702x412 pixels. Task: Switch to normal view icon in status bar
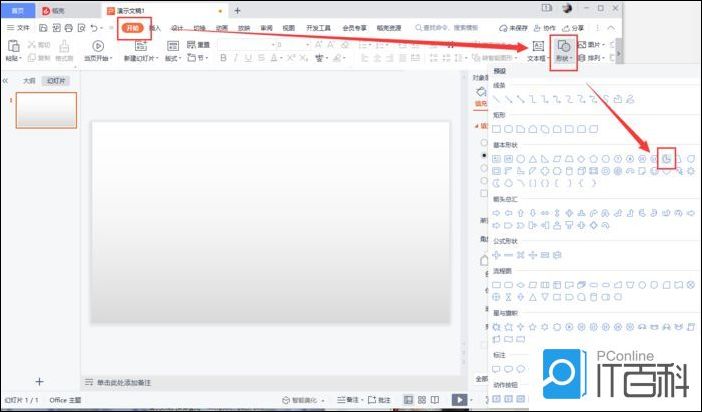tap(408, 399)
